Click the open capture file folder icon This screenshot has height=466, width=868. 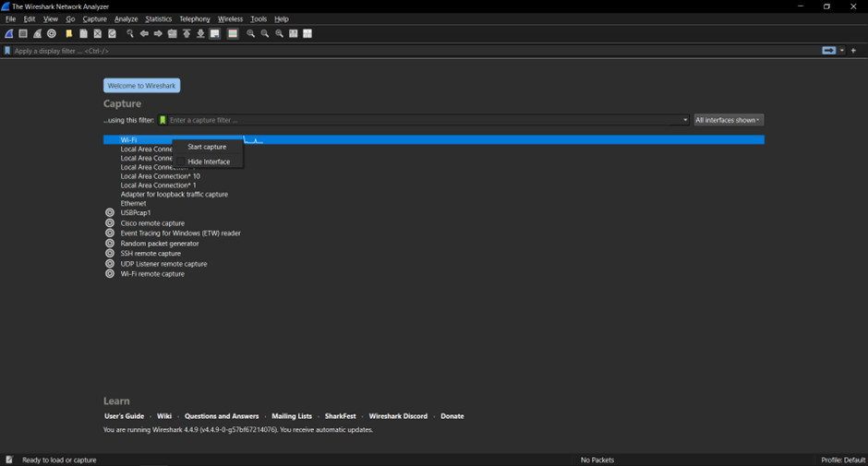pos(68,34)
